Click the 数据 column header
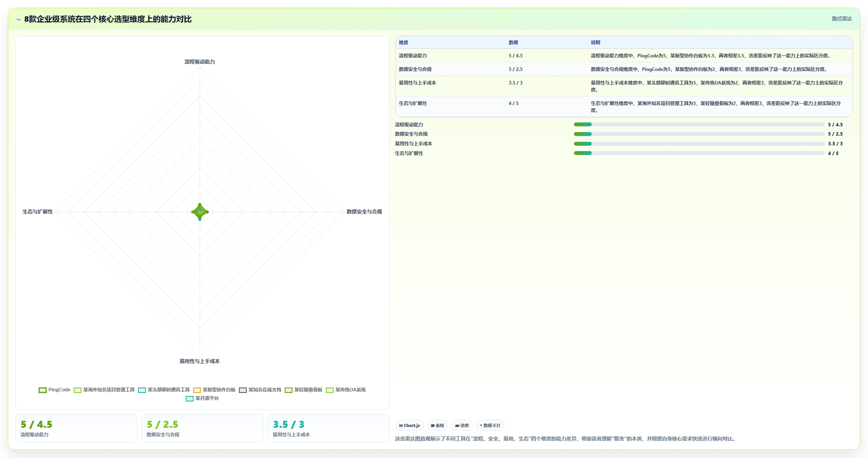Image resolution: width=868 pixels, height=458 pixels. 513,43
